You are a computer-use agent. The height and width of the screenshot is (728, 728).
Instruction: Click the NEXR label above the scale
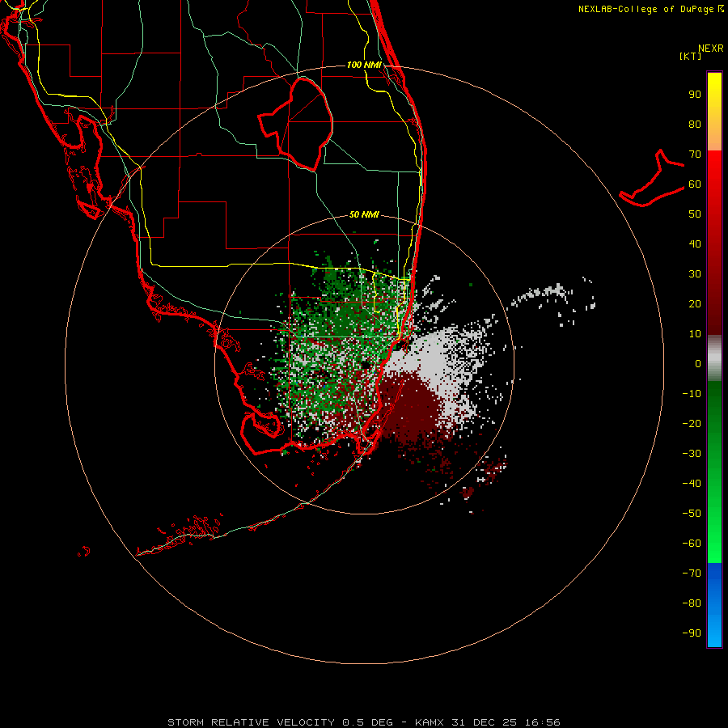(x=711, y=49)
